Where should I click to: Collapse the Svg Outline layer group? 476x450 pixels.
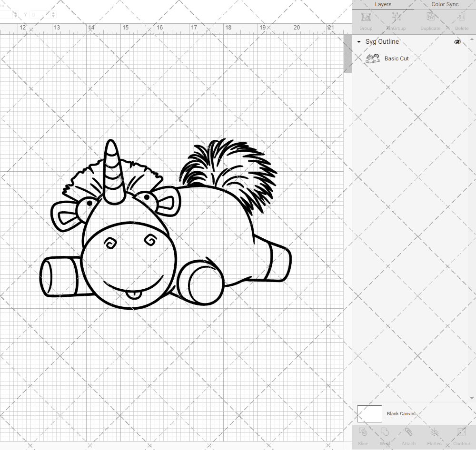click(x=359, y=41)
